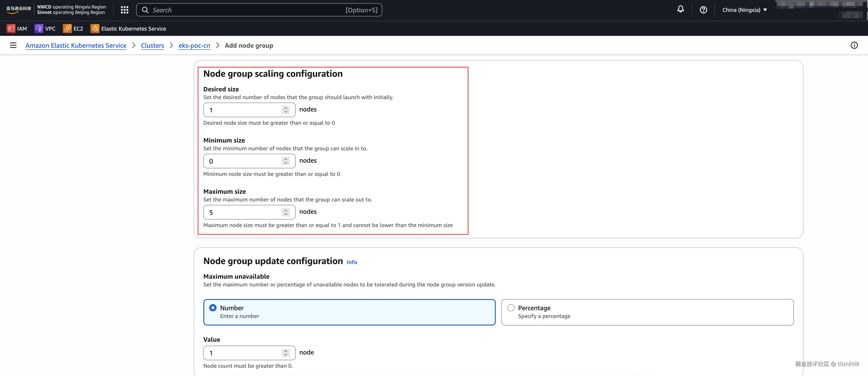This screenshot has height=376, width=868.
Task: Click the Elastic Kubernetes Service shortcut icon
Action: click(95, 29)
